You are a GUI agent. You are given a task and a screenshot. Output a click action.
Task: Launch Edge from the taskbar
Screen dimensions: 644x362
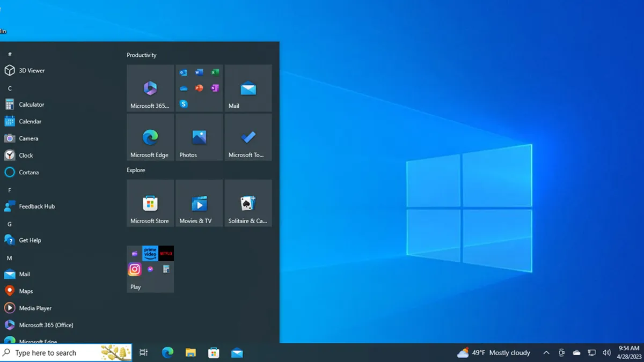click(x=167, y=353)
